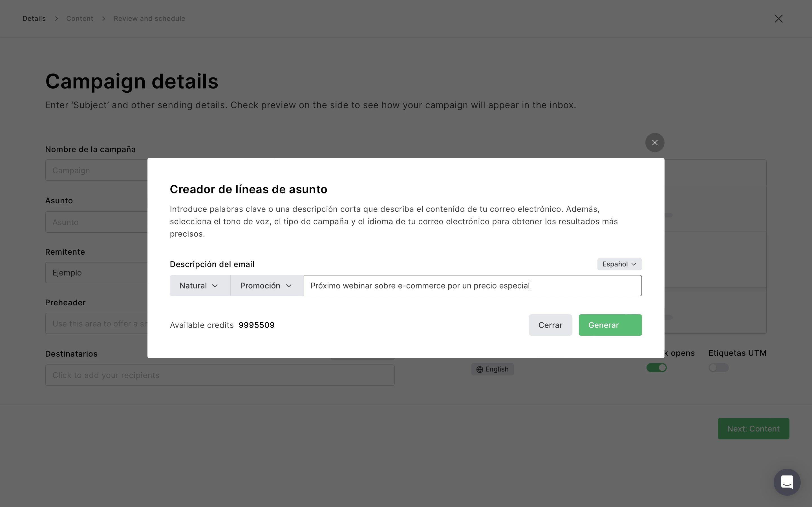812x507 pixels.
Task: Expand the Promoción campaign type dropdown
Action: click(266, 286)
